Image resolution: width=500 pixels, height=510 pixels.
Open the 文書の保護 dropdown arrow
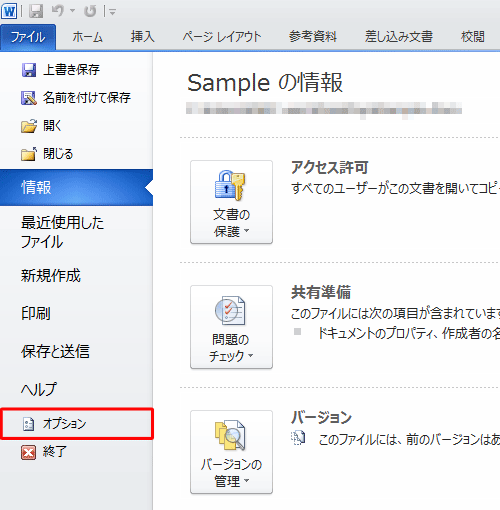[x=247, y=230]
